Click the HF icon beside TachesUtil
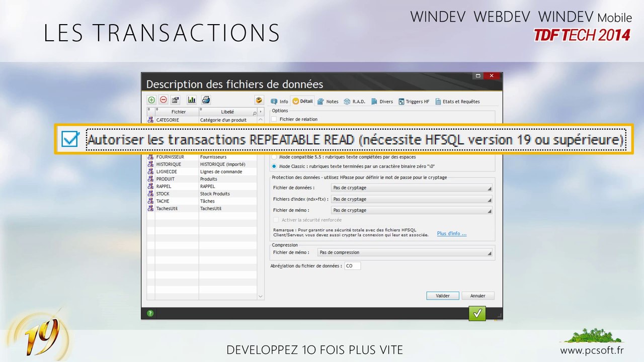Image resolution: width=644 pixels, height=362 pixels. [151, 208]
